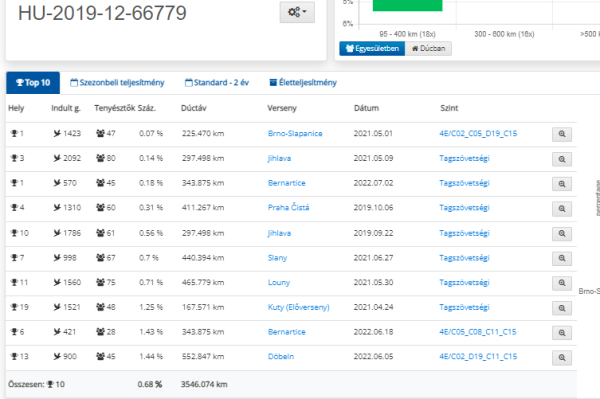Open Louny race link
600x399 pixels.
(279, 283)
